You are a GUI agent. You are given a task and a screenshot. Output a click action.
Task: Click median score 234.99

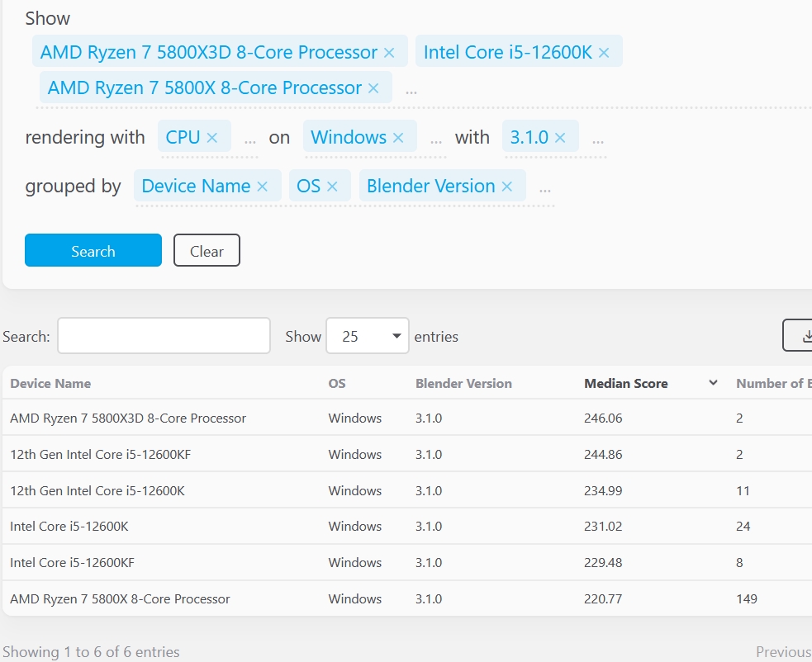(603, 490)
